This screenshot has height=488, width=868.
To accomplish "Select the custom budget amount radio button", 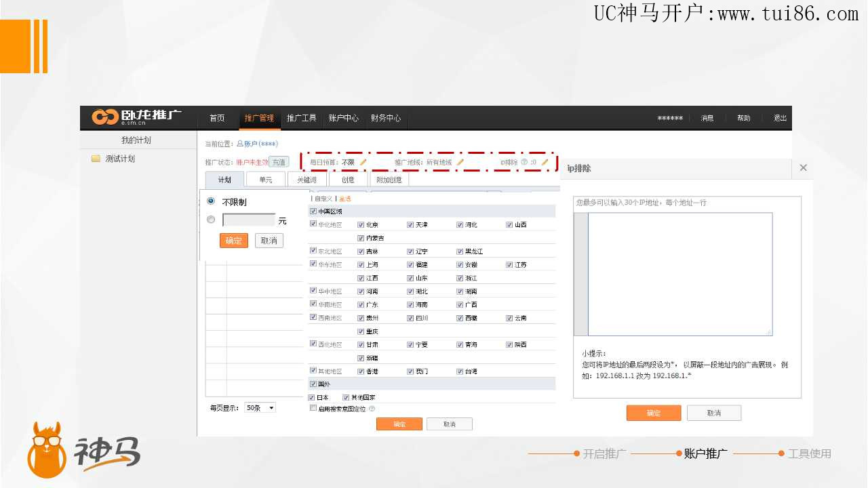I will tap(211, 220).
